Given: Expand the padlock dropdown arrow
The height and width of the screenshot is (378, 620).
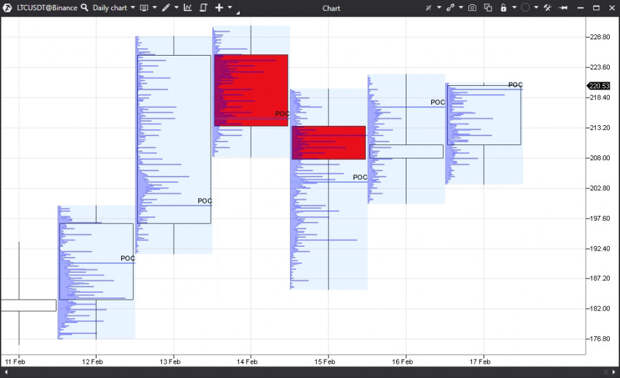Looking at the screenshot, I should (514, 8).
